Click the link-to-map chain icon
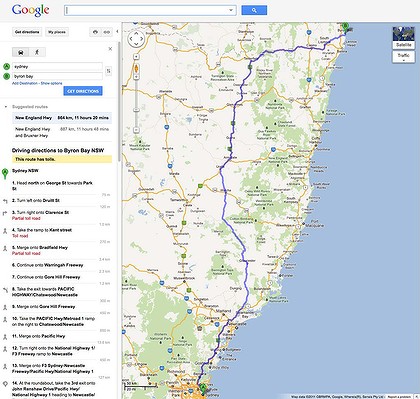The image size is (420, 399). [106, 32]
